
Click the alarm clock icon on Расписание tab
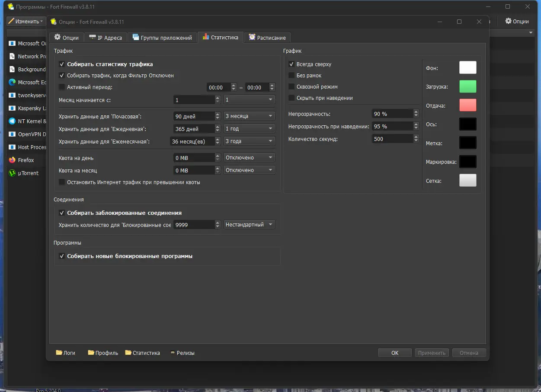(252, 38)
